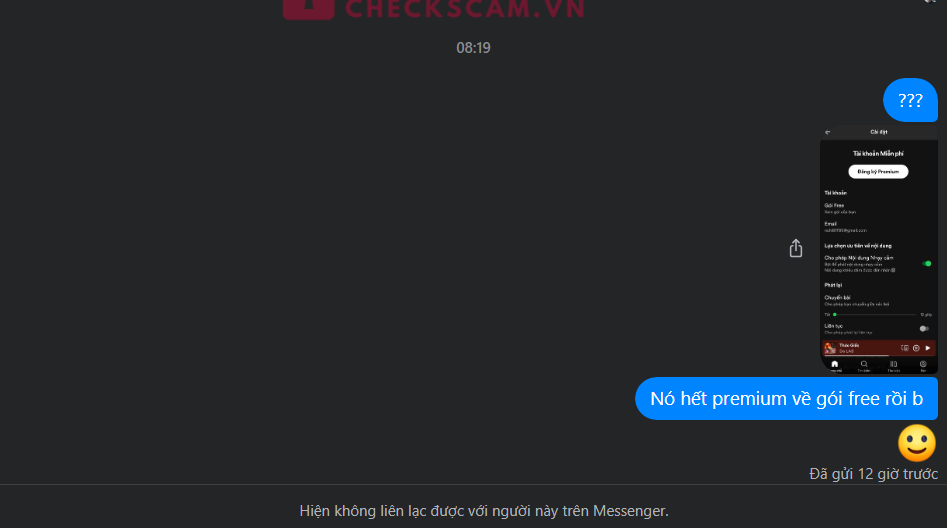
Task: Click the CHECKSCAM.VN logo at top
Action: pos(434,10)
